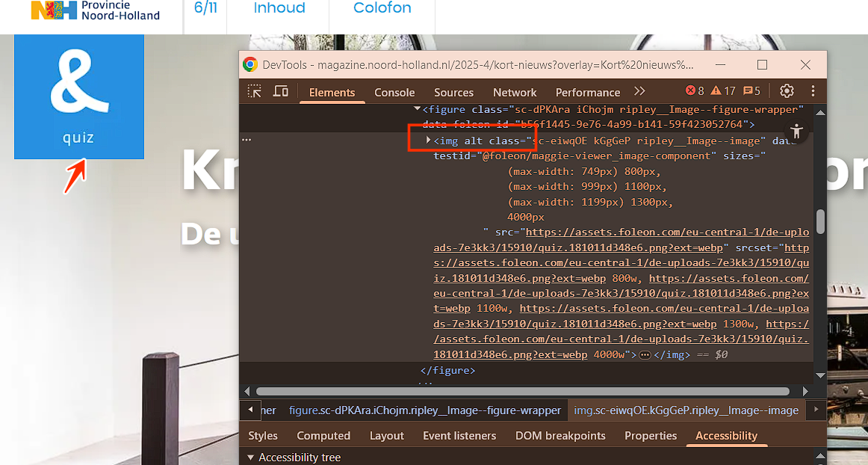This screenshot has width=868, height=465.
Task: Open the Colofon navigation link
Action: (382, 8)
